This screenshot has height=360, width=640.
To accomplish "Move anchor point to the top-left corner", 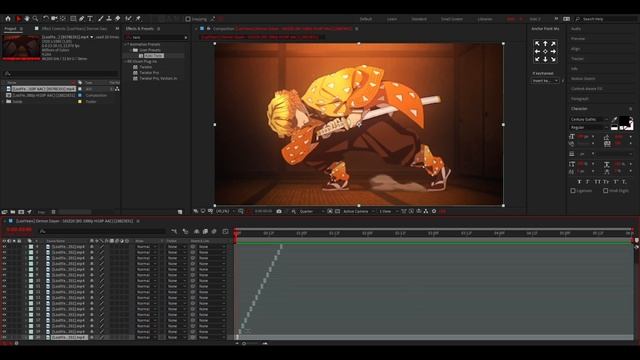I will click(537, 44).
